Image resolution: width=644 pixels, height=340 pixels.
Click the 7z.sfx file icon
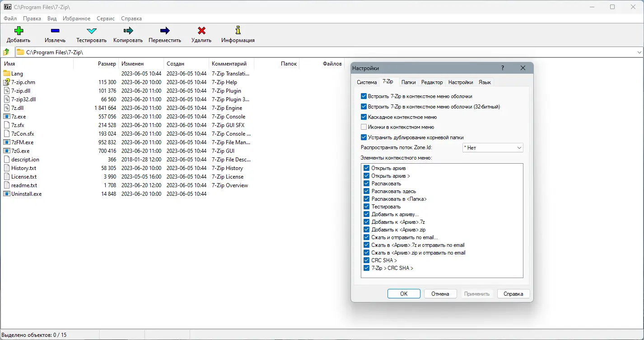tap(7, 125)
